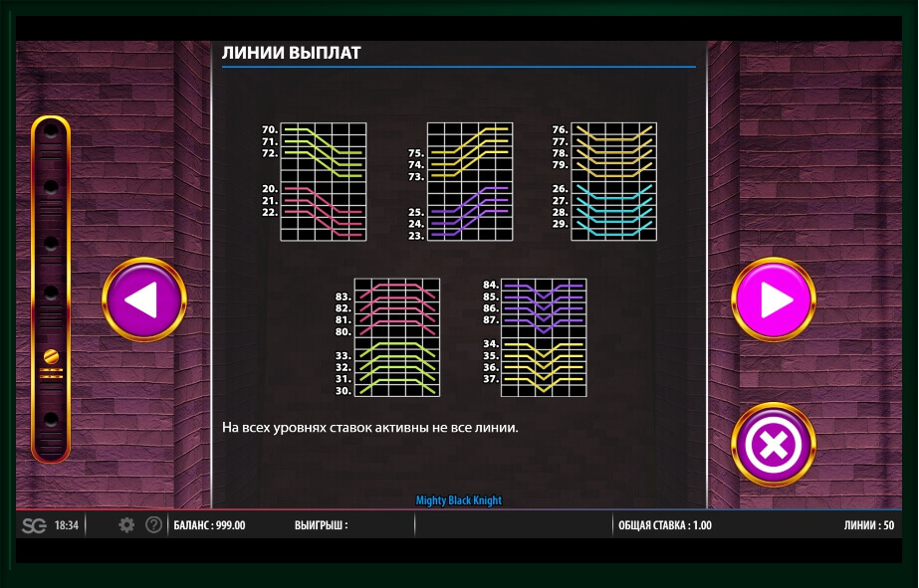919x588 pixels.
Task: Click the 18:34 clock in status bar
Action: pyautogui.click(x=66, y=525)
